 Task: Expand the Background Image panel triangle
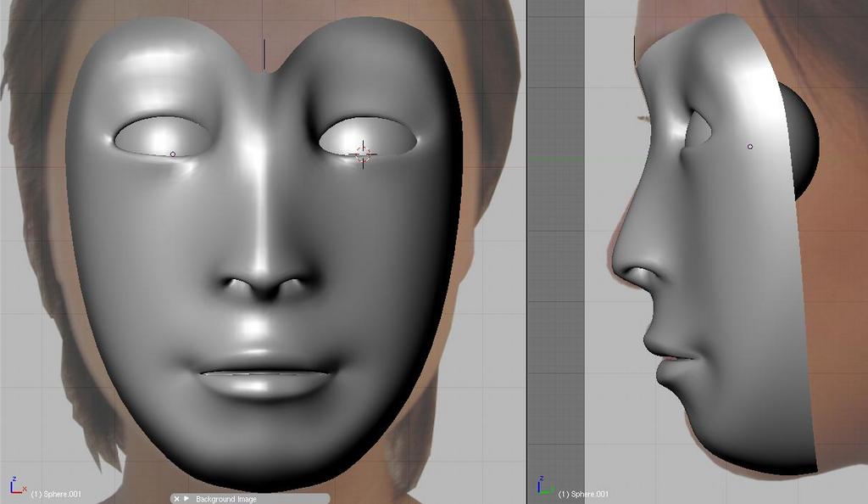[x=186, y=499]
